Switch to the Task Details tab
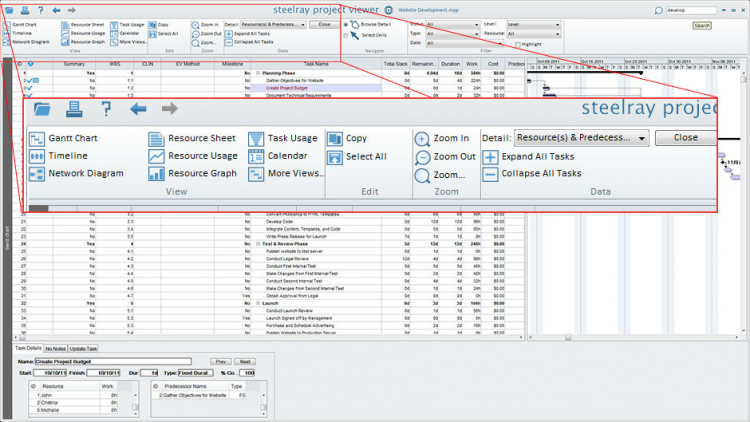 (x=28, y=348)
